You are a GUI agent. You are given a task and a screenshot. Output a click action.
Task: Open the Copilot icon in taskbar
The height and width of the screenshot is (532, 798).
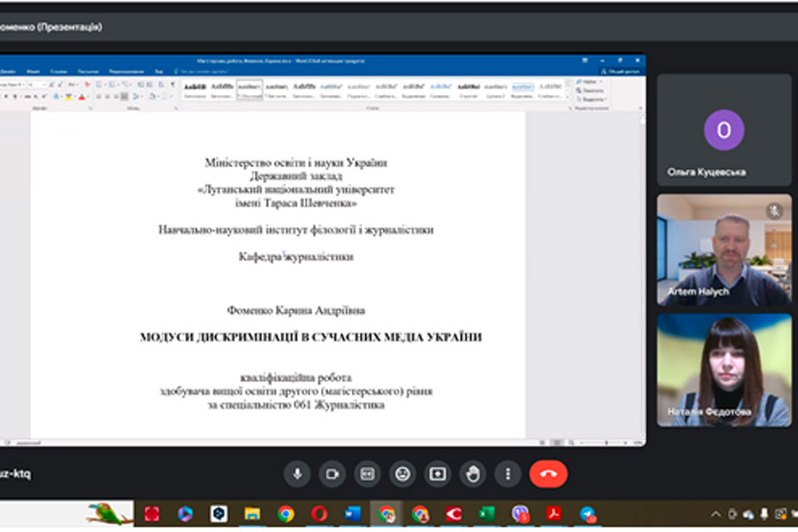pos(185,514)
